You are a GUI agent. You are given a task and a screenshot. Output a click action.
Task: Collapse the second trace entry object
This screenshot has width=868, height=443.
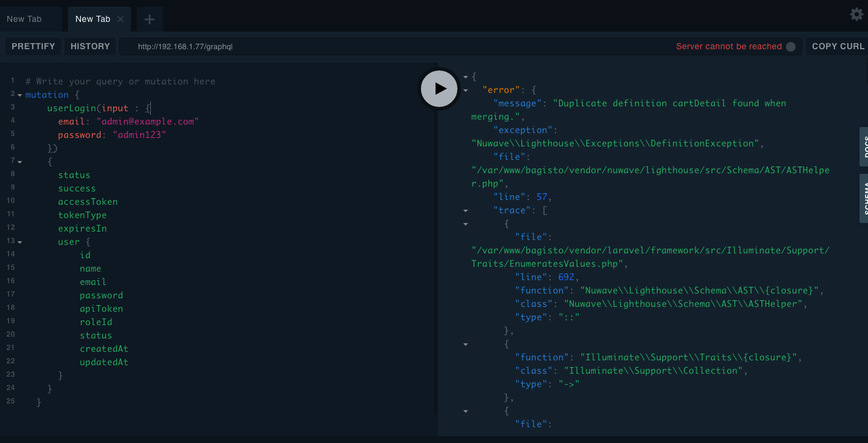tap(465, 345)
